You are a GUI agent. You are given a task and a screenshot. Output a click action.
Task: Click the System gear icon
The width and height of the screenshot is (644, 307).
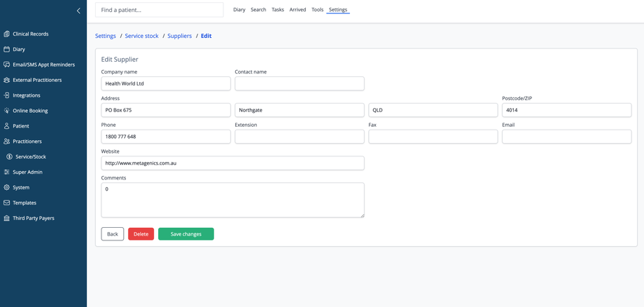[7, 188]
